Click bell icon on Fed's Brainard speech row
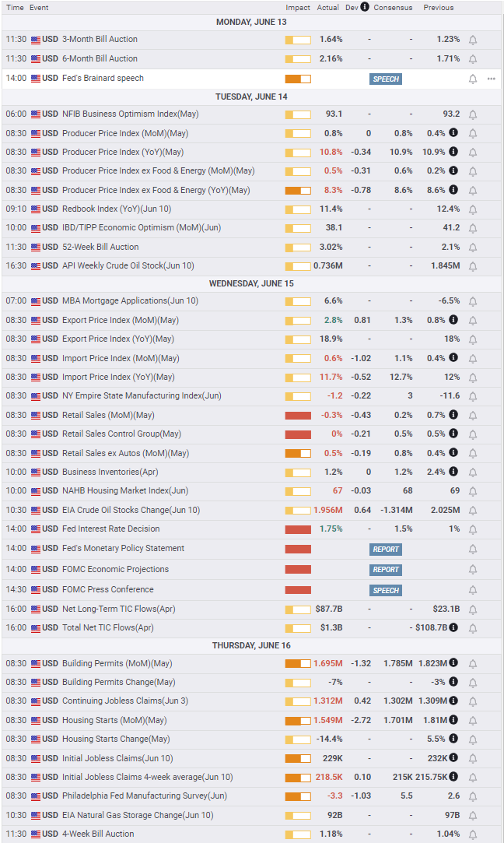This screenshot has height=843, width=504. click(473, 79)
